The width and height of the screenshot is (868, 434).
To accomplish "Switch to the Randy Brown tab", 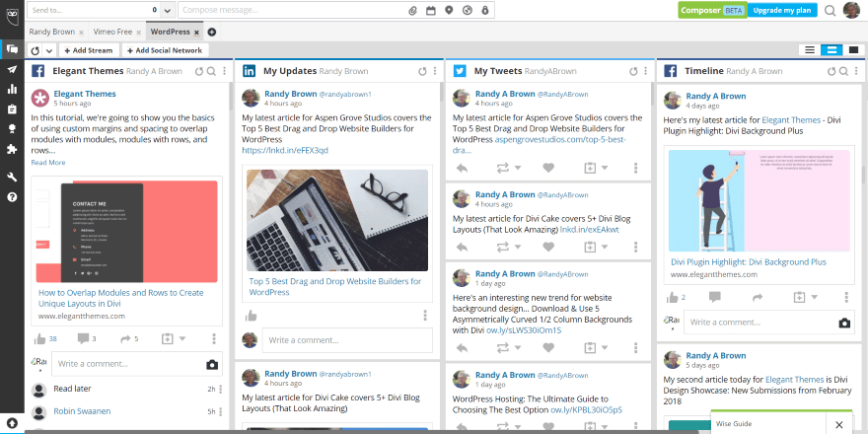I will [51, 33].
